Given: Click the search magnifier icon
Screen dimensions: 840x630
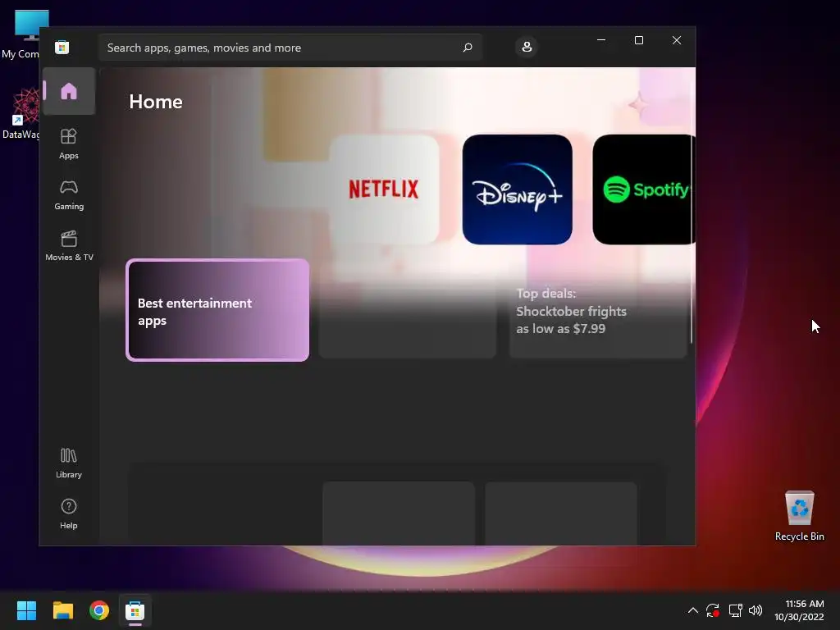Looking at the screenshot, I should [x=467, y=48].
